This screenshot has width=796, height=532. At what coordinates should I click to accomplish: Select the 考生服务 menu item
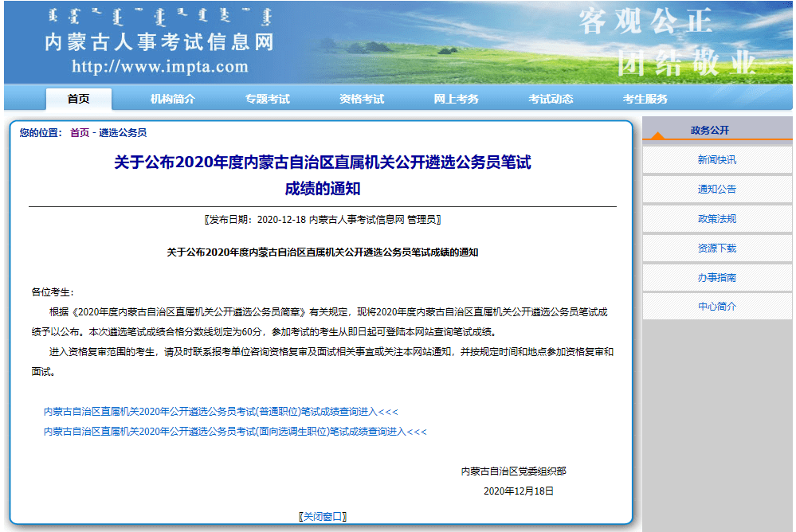[x=645, y=99]
